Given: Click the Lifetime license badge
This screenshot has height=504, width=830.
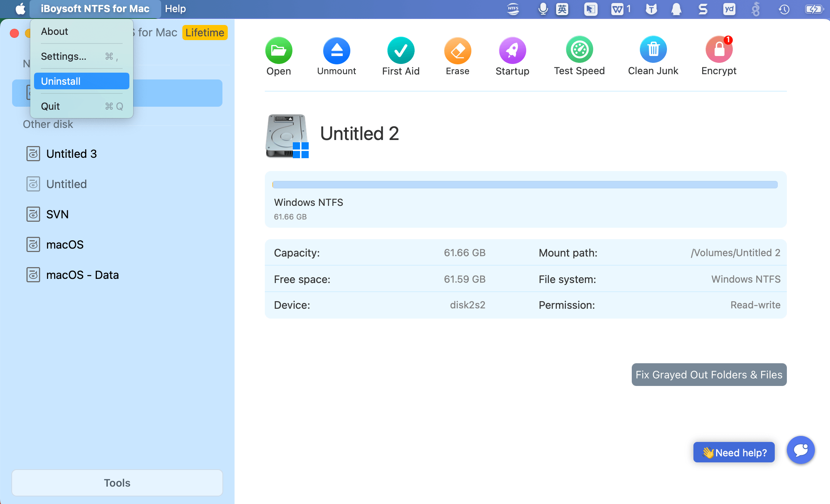Looking at the screenshot, I should [205, 33].
